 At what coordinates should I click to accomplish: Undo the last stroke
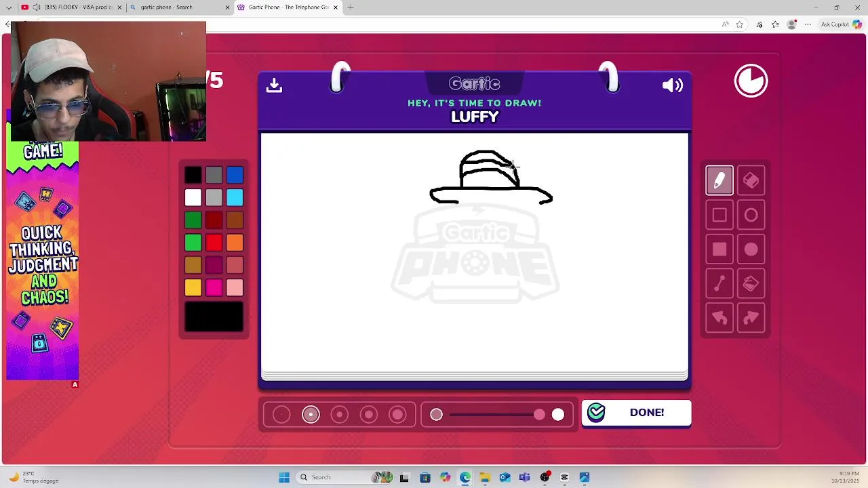[x=719, y=319]
